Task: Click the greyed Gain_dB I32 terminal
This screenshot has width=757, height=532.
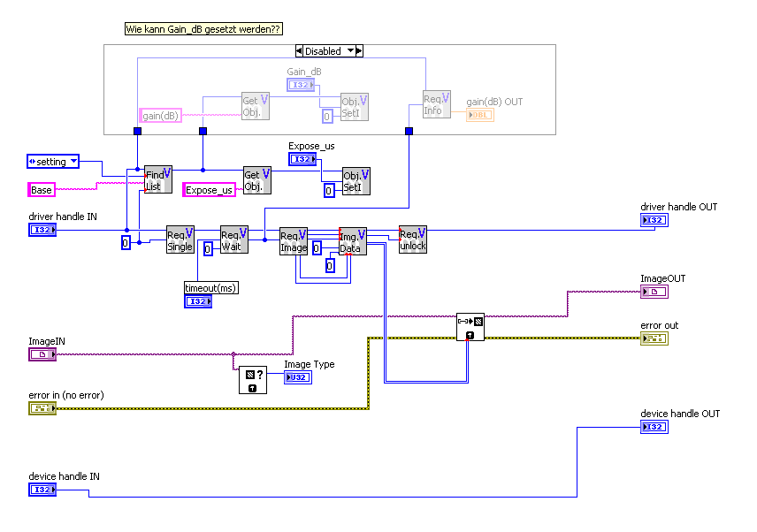Action: coord(301,86)
